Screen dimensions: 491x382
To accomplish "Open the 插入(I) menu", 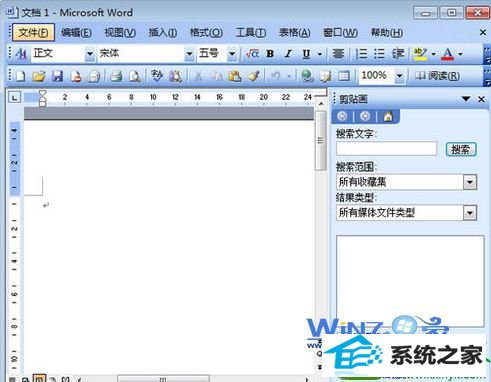I will point(163,32).
